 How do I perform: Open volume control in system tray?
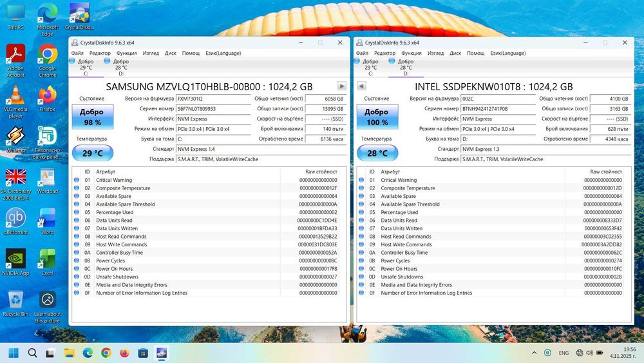point(589,353)
